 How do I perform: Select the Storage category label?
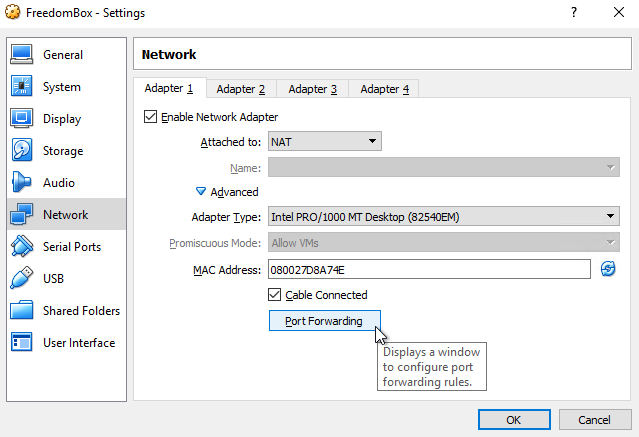[63, 151]
